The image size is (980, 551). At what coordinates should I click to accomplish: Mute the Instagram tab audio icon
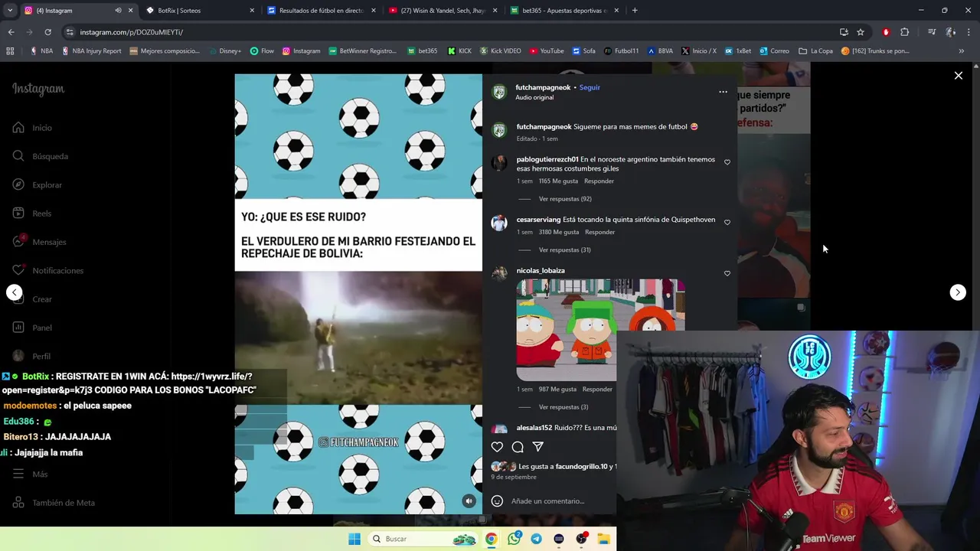[118, 11]
